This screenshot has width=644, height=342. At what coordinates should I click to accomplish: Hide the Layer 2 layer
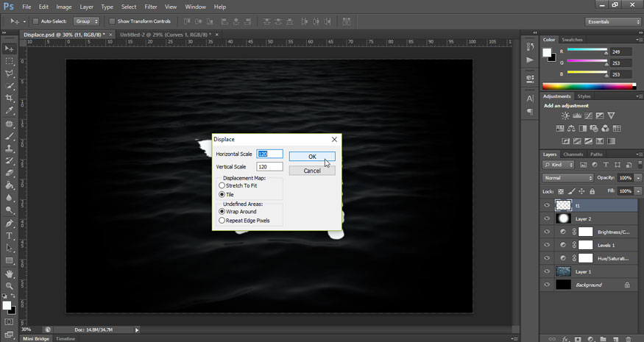(x=546, y=218)
